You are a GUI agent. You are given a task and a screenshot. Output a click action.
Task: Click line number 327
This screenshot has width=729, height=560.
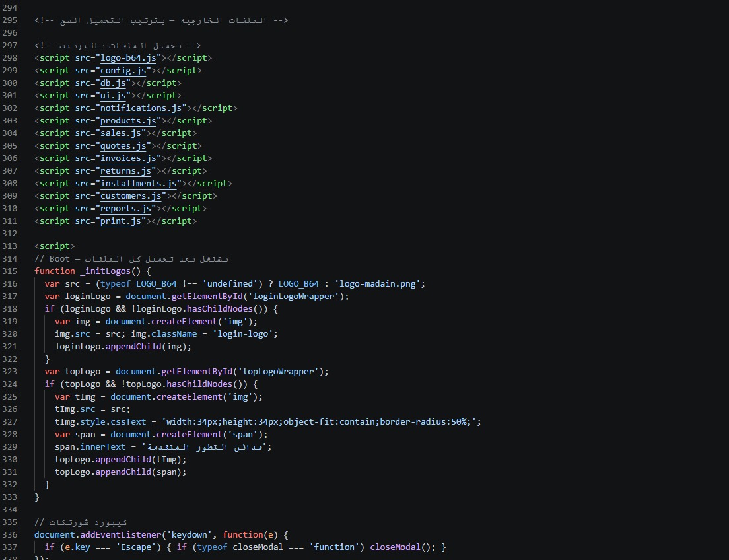point(10,423)
